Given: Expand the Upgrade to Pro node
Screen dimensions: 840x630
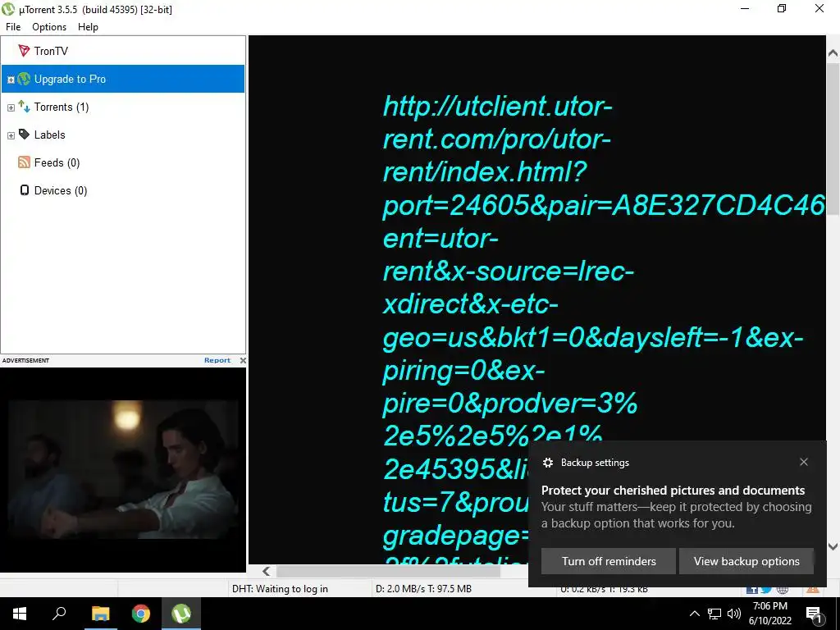Looking at the screenshot, I should click(x=11, y=80).
